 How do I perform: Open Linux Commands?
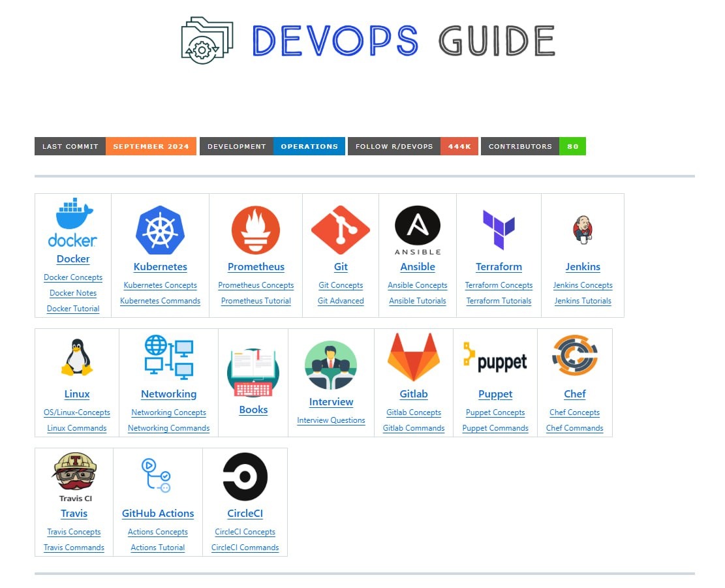(77, 428)
